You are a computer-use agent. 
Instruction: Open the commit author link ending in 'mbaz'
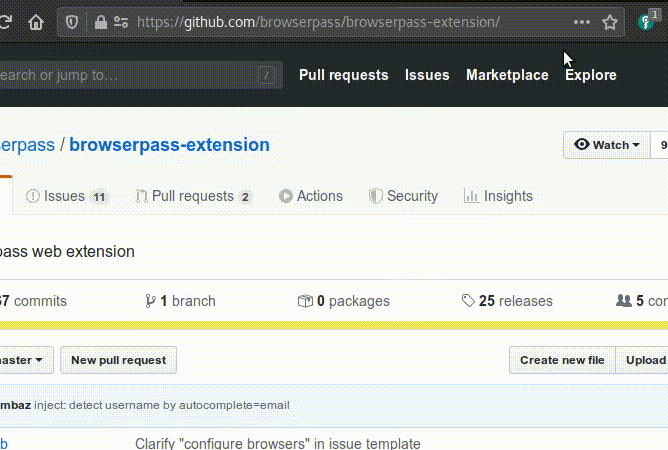pos(15,405)
